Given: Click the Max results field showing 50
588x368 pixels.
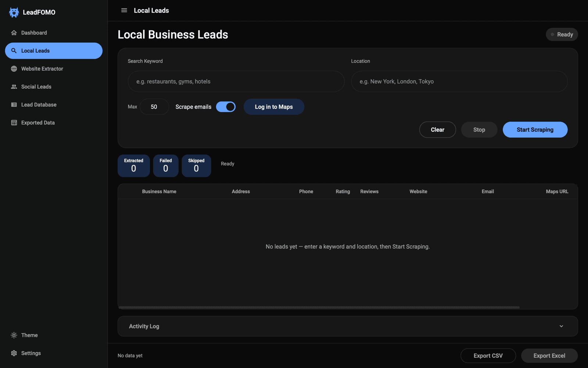Looking at the screenshot, I should [x=154, y=107].
